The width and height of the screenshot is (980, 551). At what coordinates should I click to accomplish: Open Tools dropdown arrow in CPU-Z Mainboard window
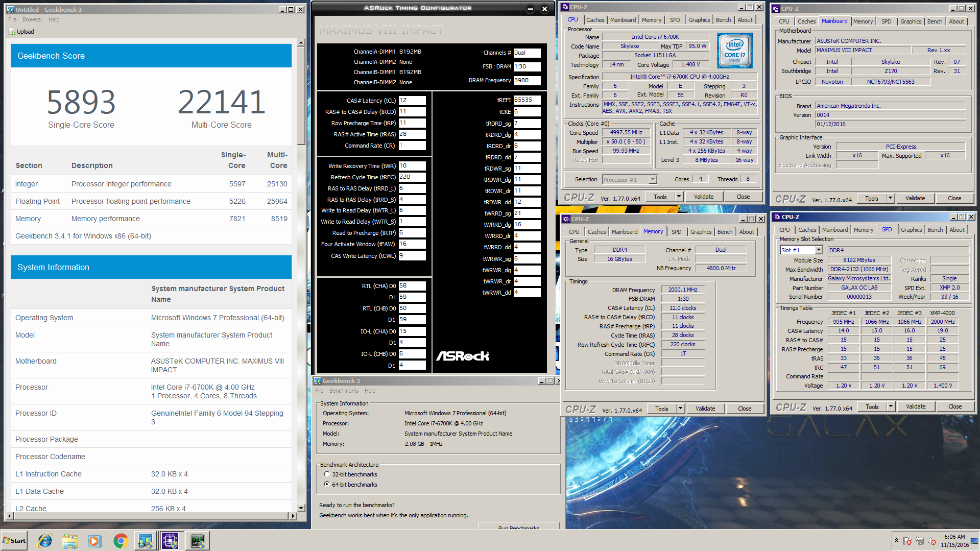(x=890, y=198)
